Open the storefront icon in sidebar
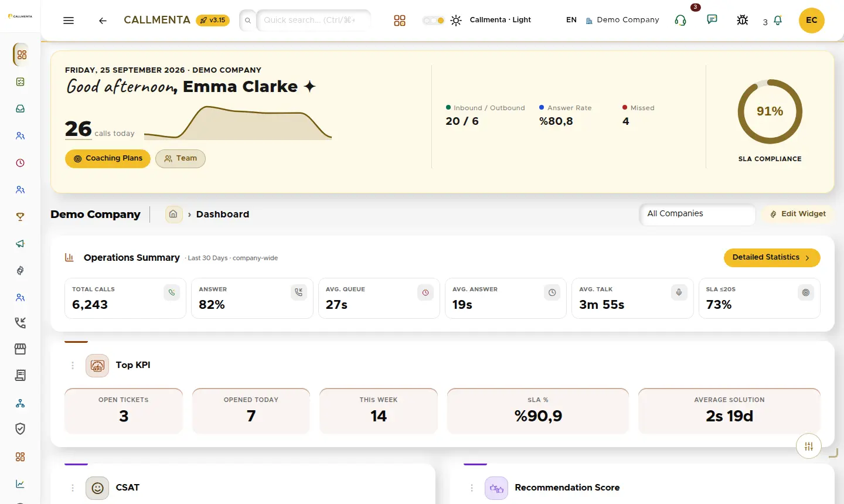Image resolution: width=844 pixels, height=504 pixels. coord(21,349)
